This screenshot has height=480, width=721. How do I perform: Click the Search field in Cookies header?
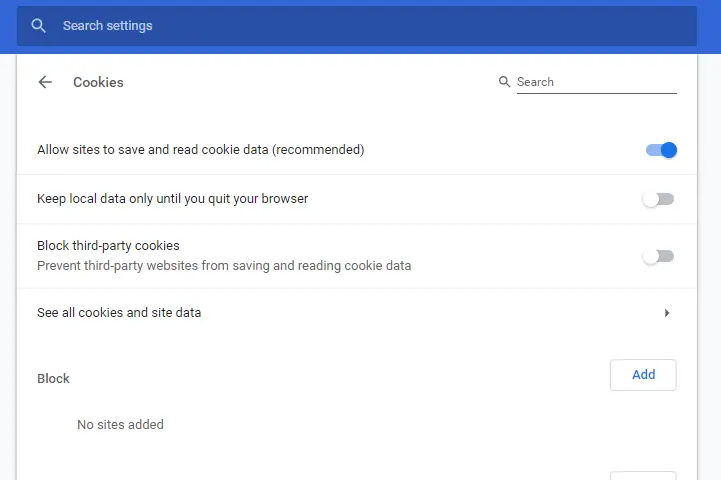pyautogui.click(x=596, y=82)
